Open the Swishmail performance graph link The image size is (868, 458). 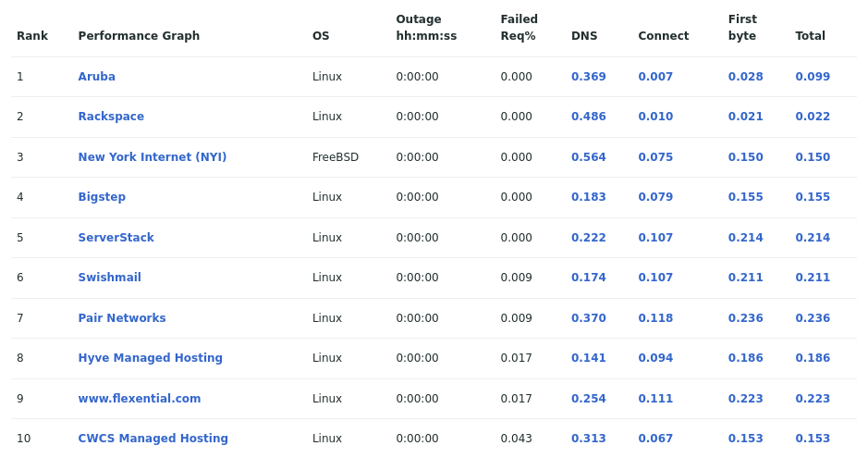pyautogui.click(x=110, y=277)
